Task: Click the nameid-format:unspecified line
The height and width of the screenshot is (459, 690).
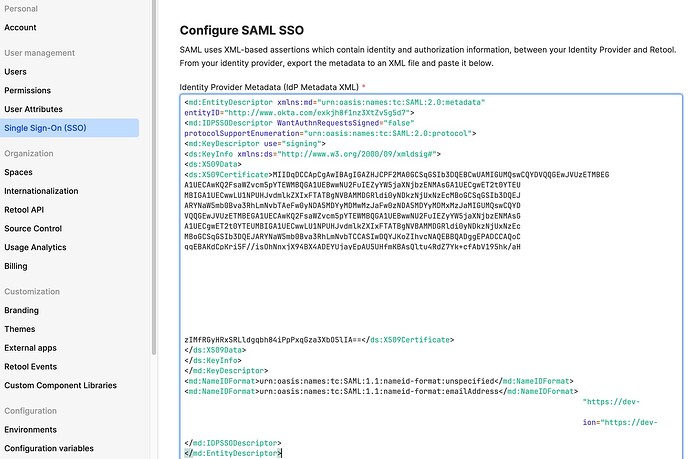Action: coord(379,381)
